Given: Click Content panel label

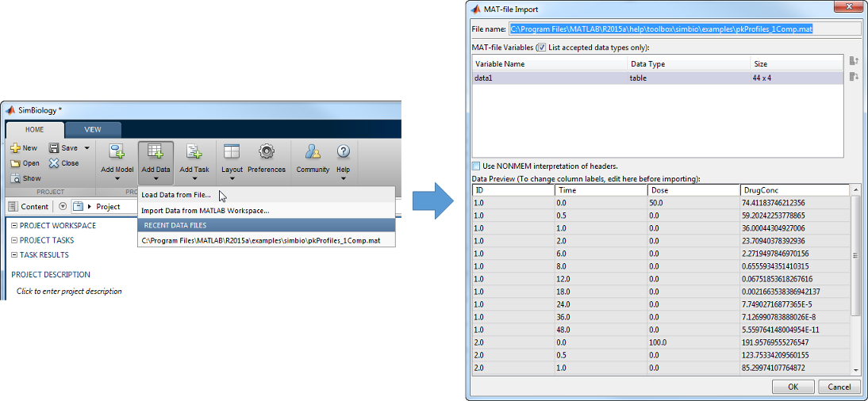Looking at the screenshot, I should 34,206.
